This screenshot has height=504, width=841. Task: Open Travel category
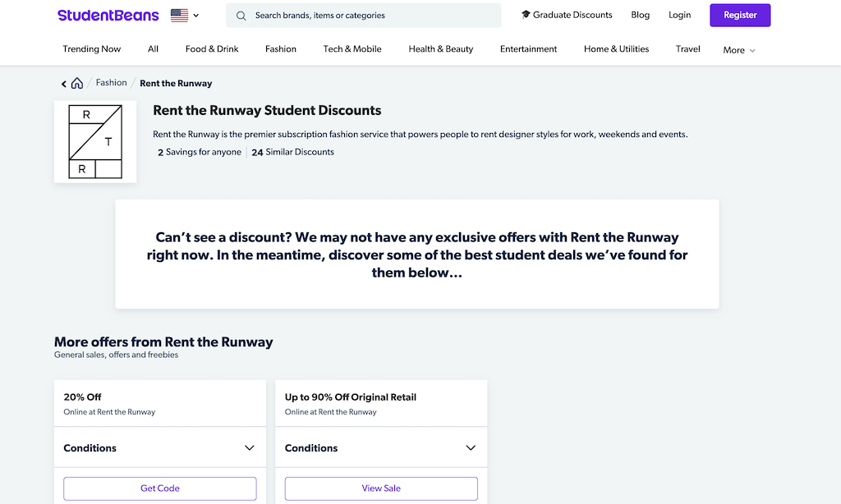pyautogui.click(x=687, y=48)
